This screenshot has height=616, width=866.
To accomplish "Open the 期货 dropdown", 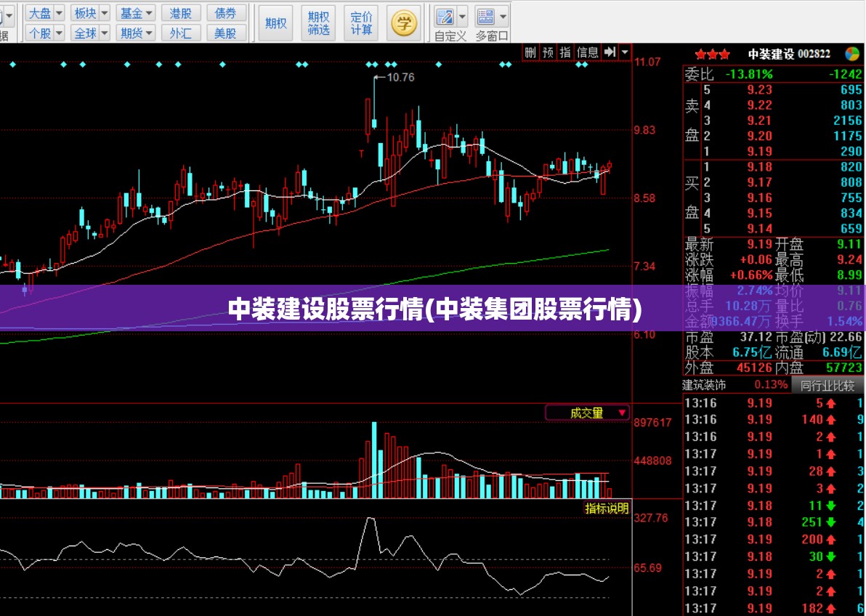I will (136, 33).
